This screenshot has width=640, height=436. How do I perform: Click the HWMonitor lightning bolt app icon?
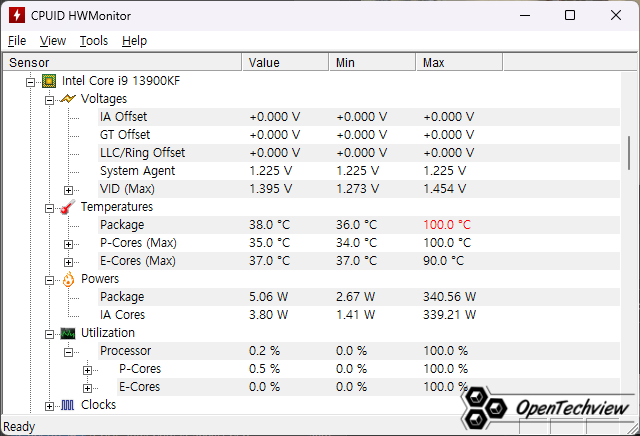(x=17, y=16)
